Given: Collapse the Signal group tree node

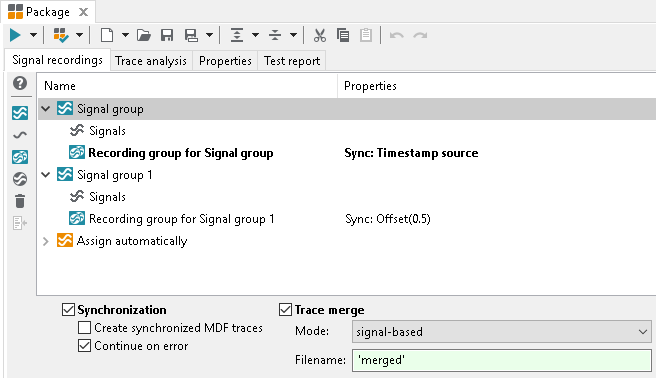Looking at the screenshot, I should [46, 109].
